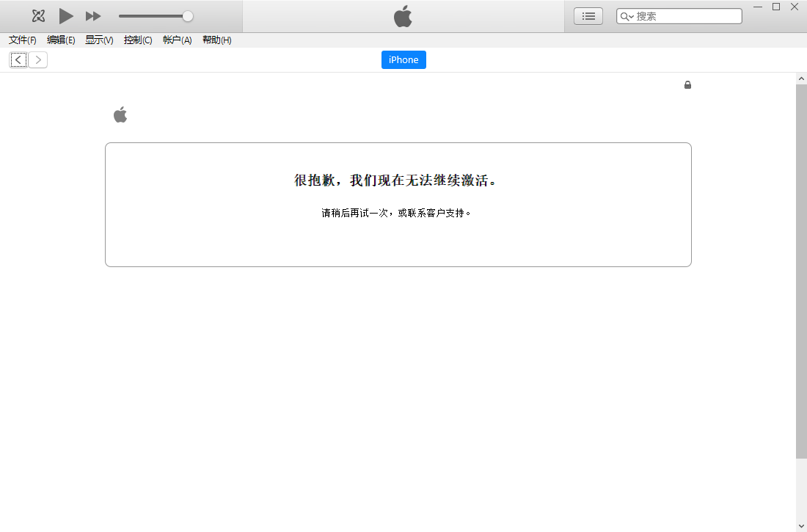Click into the 搜索 search field

point(686,16)
